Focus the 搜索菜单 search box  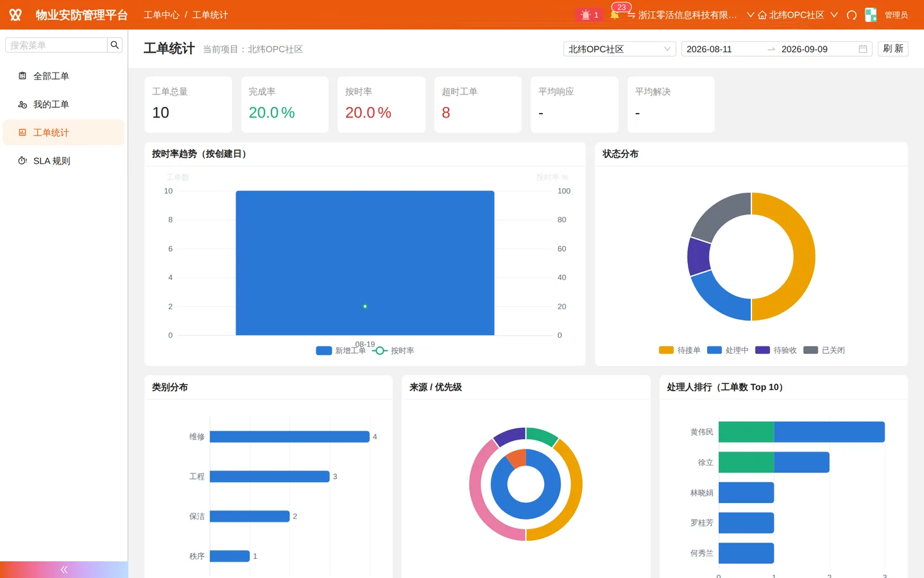[x=56, y=45]
